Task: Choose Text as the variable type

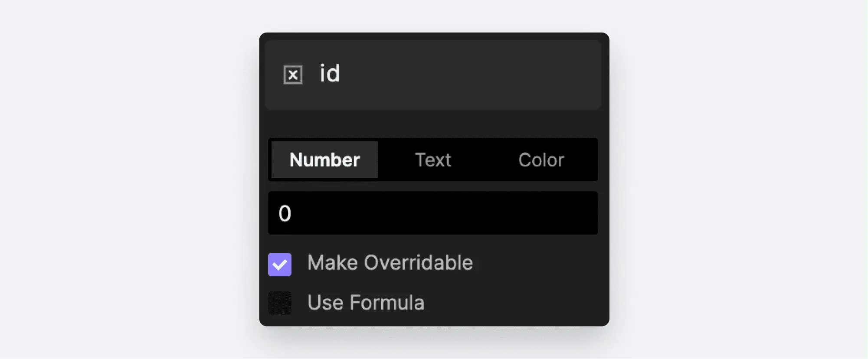Action: (x=433, y=160)
